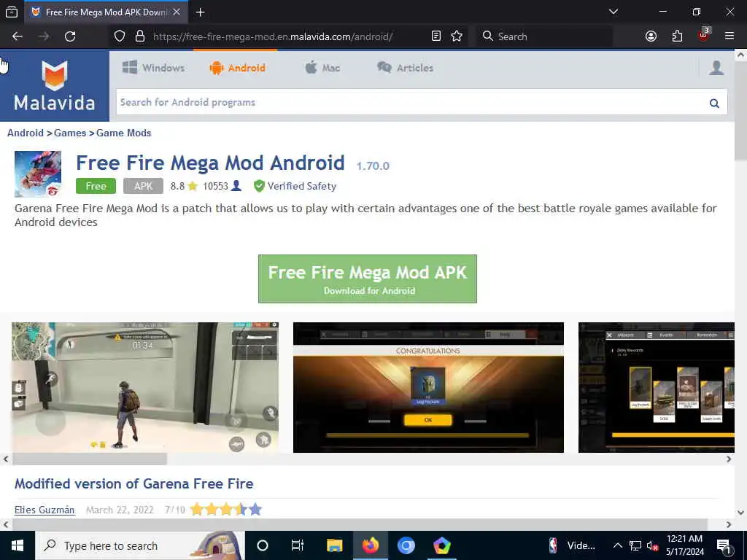Reload the current page
Viewport: 747px width, 560px height.
(x=70, y=36)
